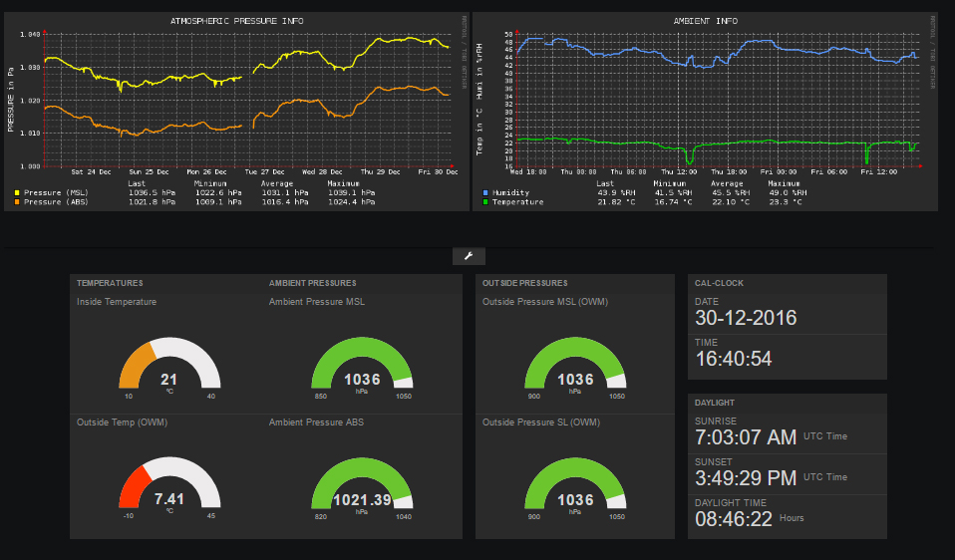Screen dimensions: 955x560
Task: Click the ATMOSPHERIC PRESSURE INFO graph title
Action: pyautogui.click(x=237, y=21)
